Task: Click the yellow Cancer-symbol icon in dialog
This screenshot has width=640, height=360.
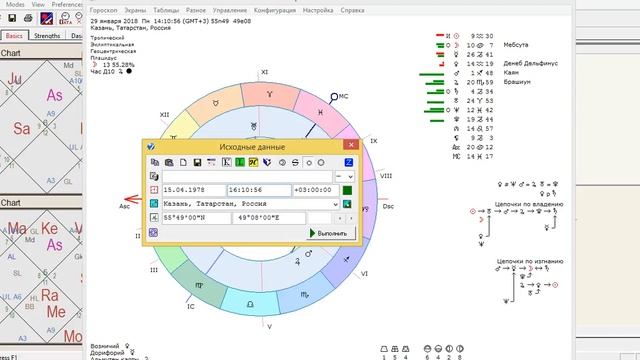Action: (253, 162)
